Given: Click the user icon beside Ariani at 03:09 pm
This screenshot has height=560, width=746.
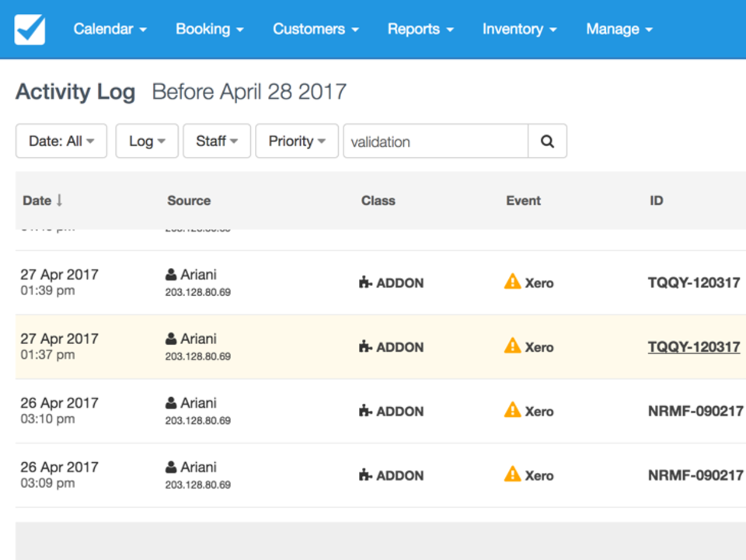Looking at the screenshot, I should pos(171,467).
